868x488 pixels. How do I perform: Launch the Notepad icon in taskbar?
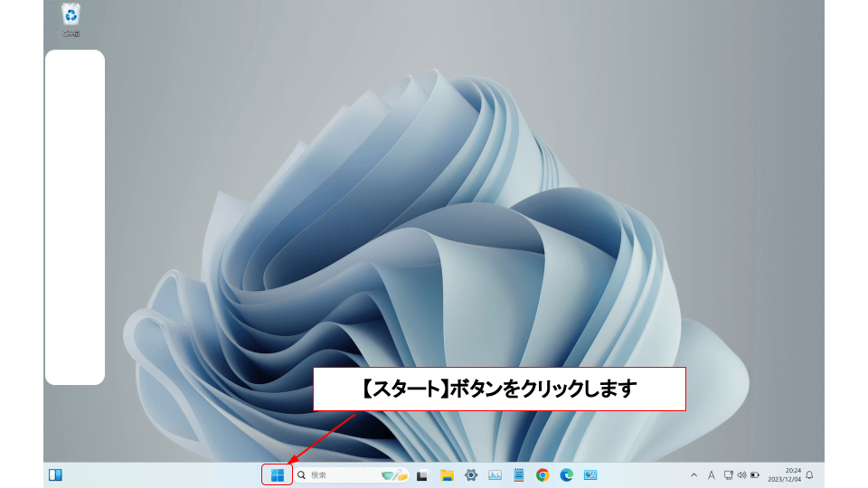point(518,474)
